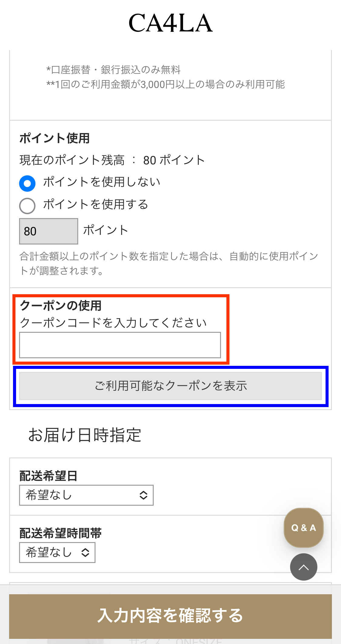Open 配送希望日 dropdown

[x=86, y=495]
